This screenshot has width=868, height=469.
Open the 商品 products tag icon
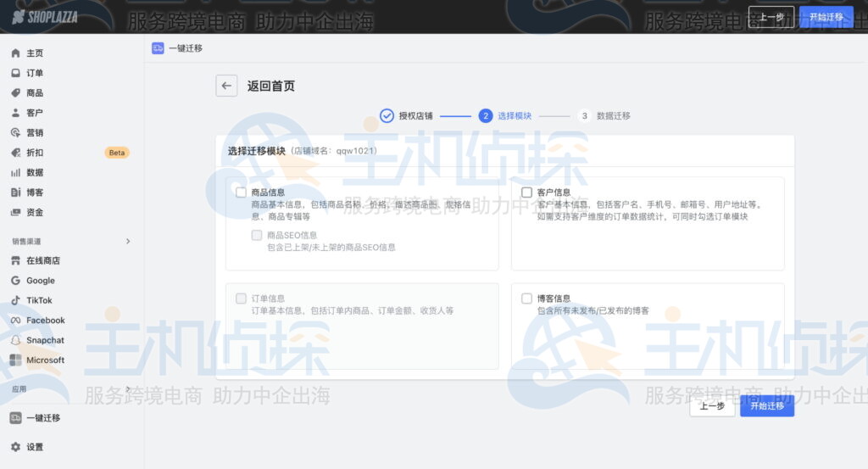pos(15,93)
